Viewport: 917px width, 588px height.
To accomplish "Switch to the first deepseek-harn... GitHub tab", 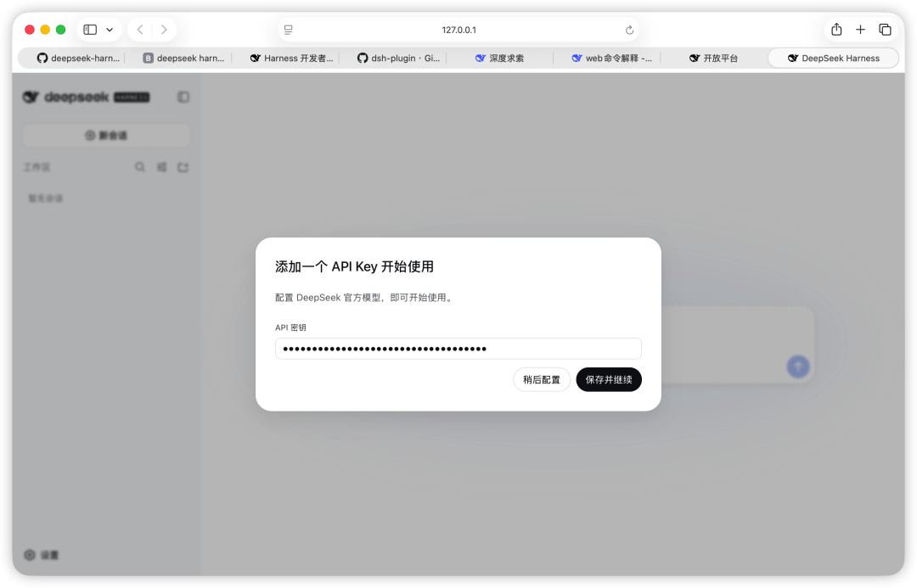I will coord(78,58).
